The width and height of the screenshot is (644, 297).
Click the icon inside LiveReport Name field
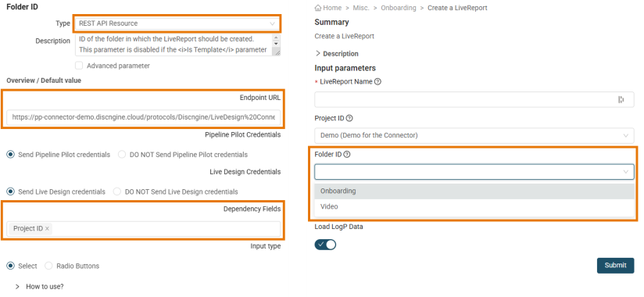coord(621,99)
